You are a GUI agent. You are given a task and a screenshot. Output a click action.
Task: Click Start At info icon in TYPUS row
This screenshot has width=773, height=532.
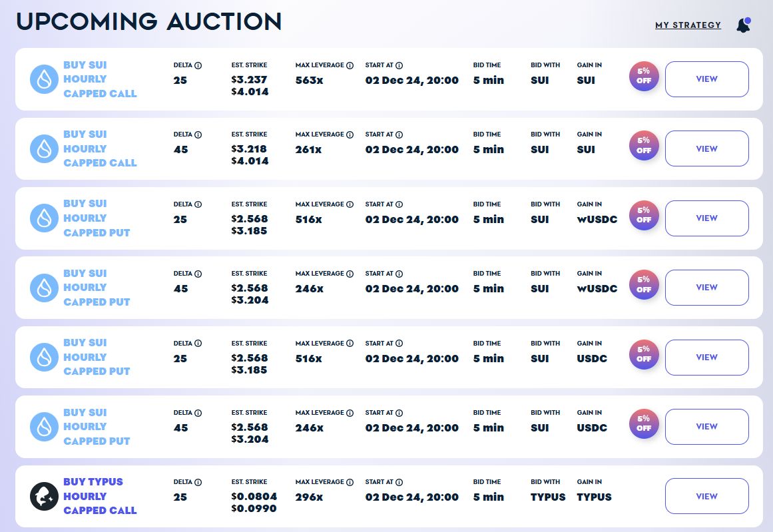[399, 482]
